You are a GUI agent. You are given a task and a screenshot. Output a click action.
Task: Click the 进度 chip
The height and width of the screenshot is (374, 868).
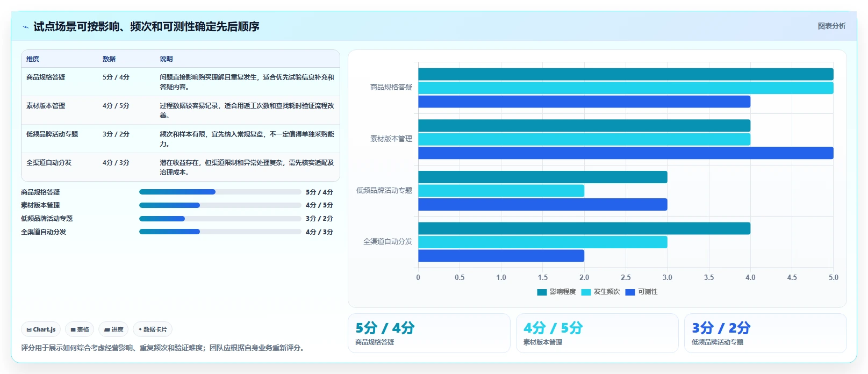pyautogui.click(x=113, y=329)
